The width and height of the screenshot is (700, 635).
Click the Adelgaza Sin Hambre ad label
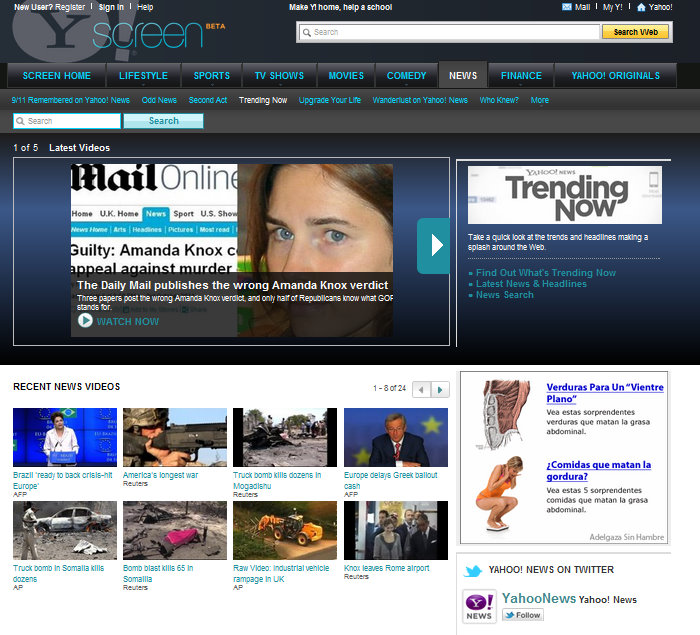click(626, 537)
